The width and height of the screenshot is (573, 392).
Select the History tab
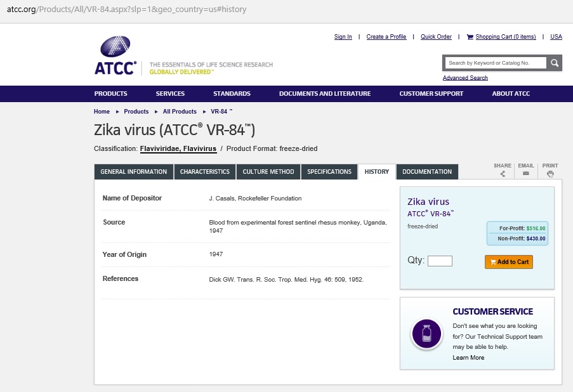pos(377,172)
